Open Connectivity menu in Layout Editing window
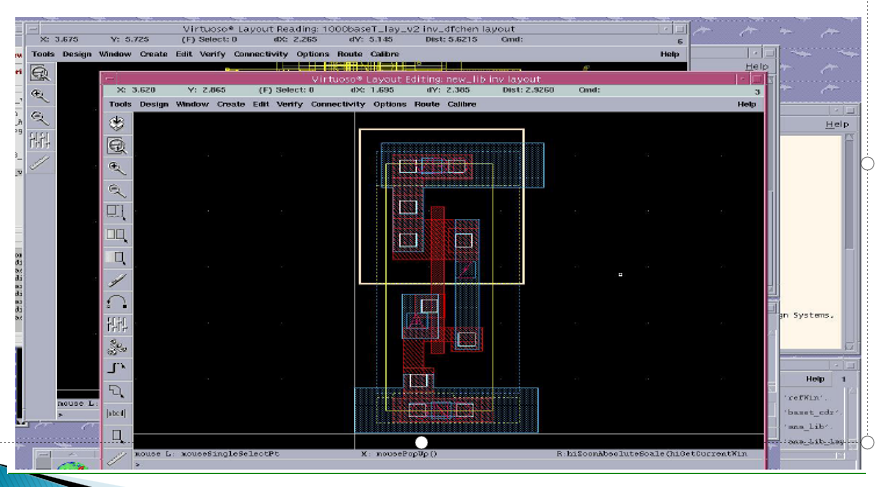The image size is (875, 487). (338, 104)
